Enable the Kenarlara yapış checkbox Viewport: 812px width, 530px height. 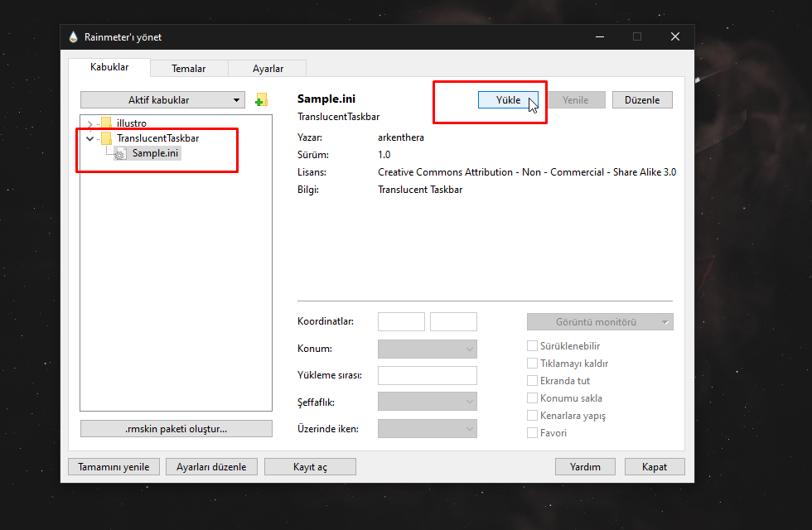click(x=532, y=416)
